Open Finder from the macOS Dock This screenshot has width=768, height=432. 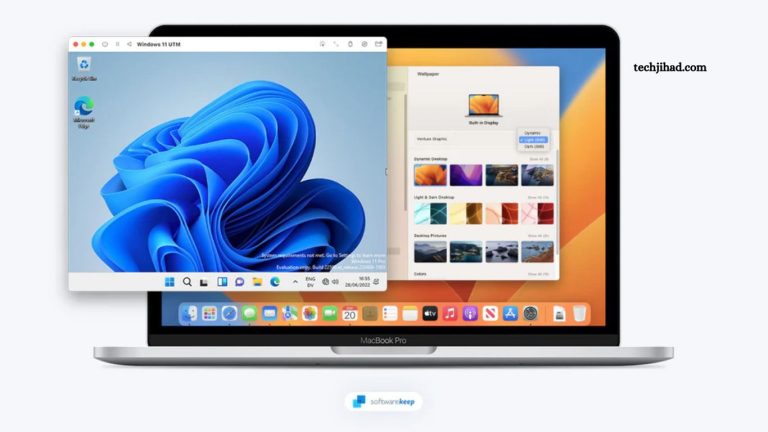pos(190,313)
